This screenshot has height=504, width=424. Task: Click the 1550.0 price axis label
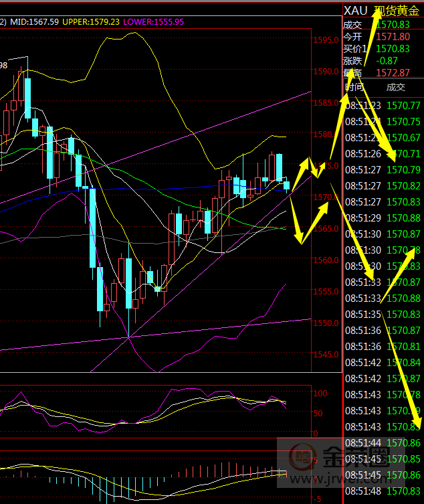pyautogui.click(x=325, y=323)
